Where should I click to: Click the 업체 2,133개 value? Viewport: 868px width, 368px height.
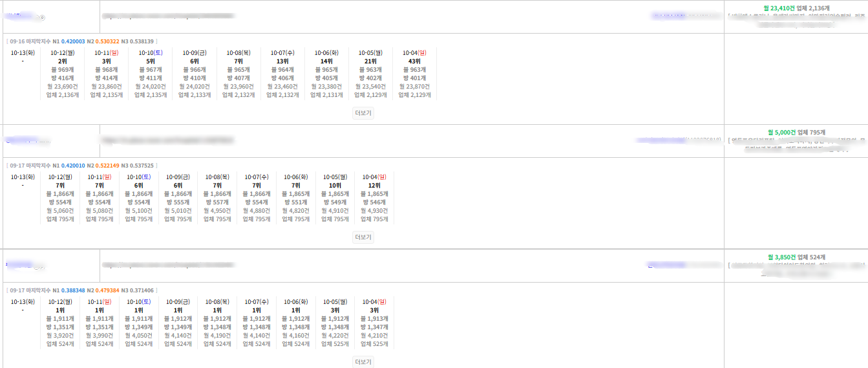click(x=195, y=95)
